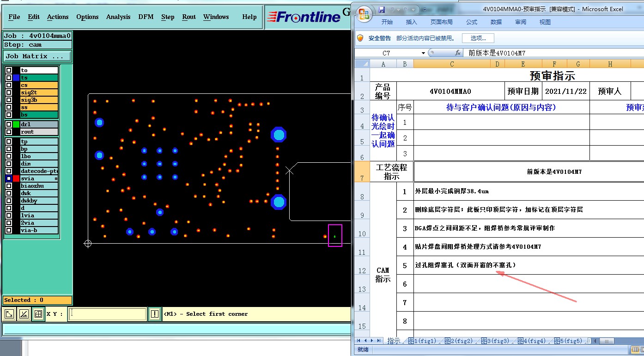
Task: Switch to the 插入 ribbon tab
Action: pos(411,22)
